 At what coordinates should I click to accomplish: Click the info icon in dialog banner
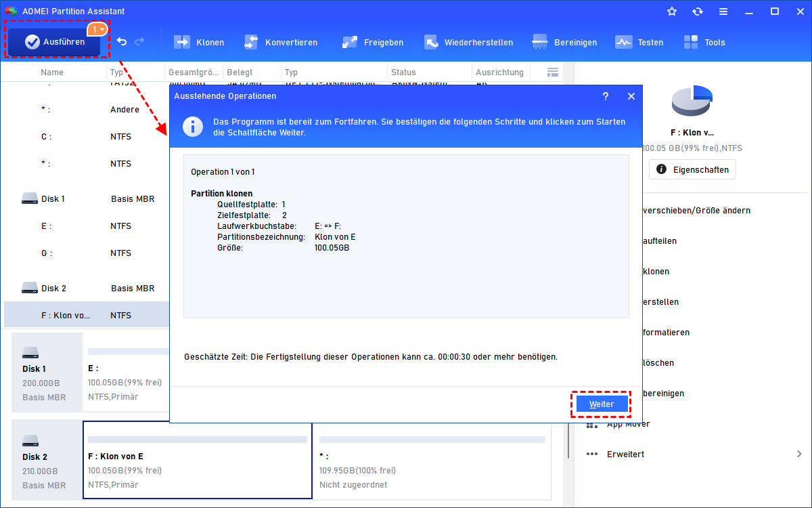point(194,127)
